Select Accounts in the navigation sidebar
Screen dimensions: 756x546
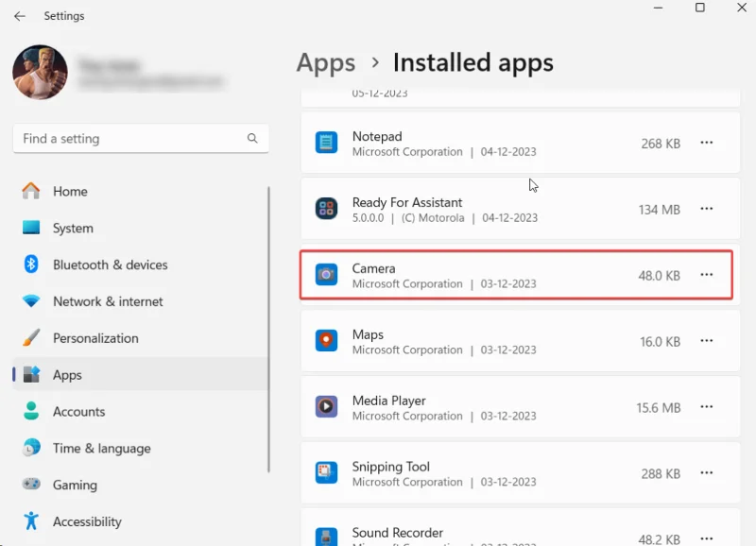pos(78,411)
